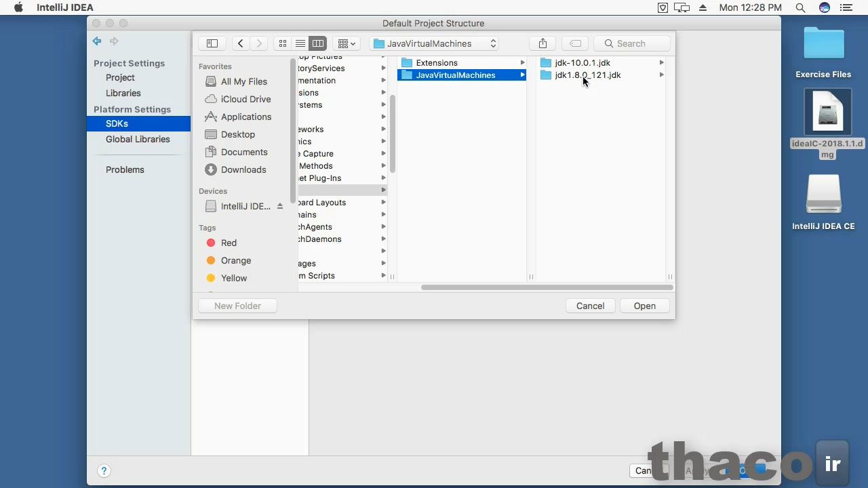
Task: Open Spotlight search in the menu bar
Action: pos(801,7)
